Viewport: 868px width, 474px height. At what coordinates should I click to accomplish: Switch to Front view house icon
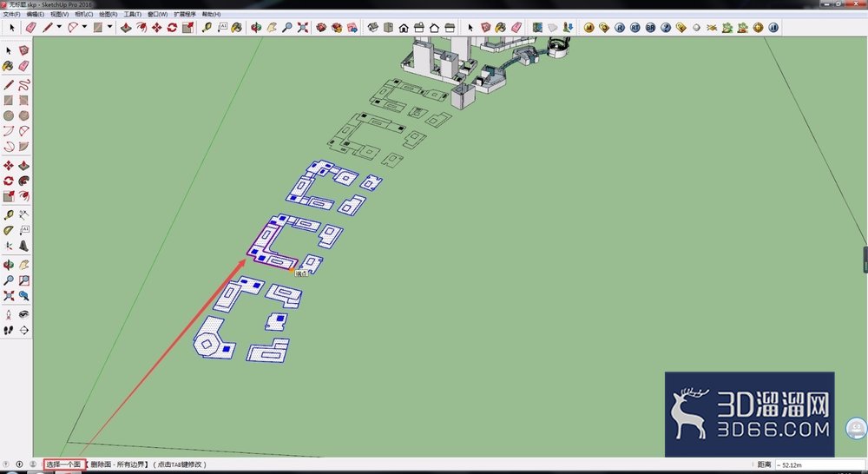[404, 27]
